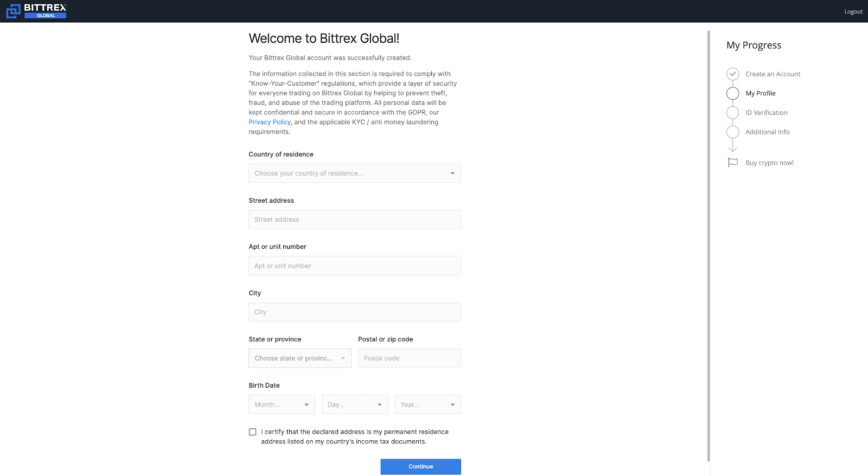Image resolution: width=868 pixels, height=476 pixels.
Task: Click the Birth Date label
Action: [264, 385]
